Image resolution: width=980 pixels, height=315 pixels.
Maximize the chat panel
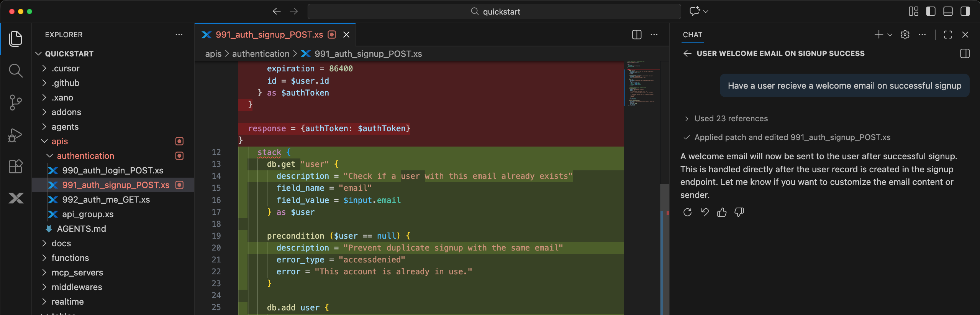point(948,35)
